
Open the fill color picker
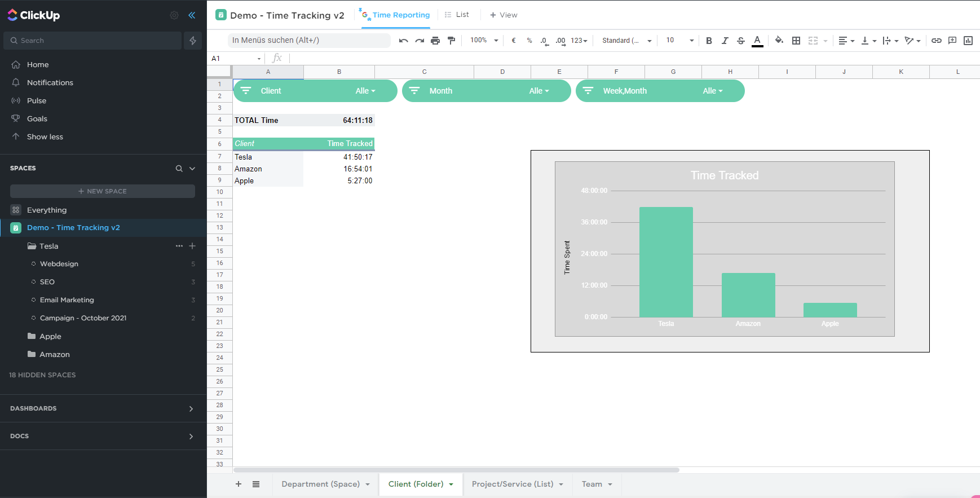click(779, 41)
